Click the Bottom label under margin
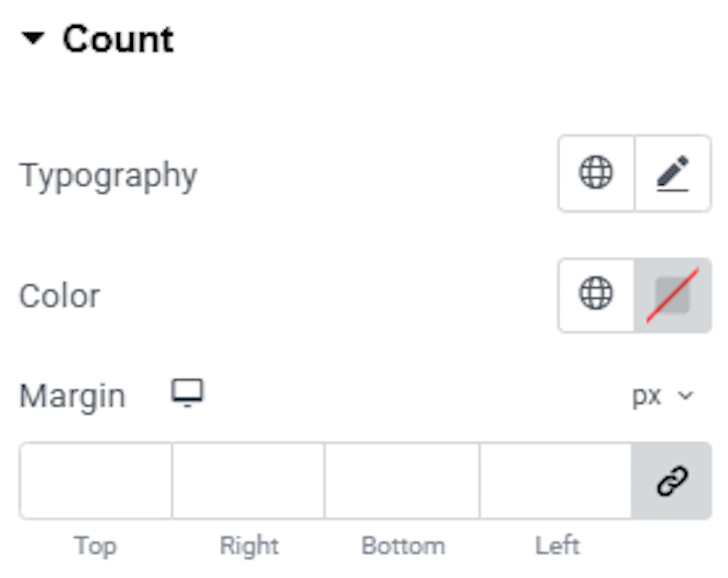This screenshot has height=578, width=728. (403, 546)
